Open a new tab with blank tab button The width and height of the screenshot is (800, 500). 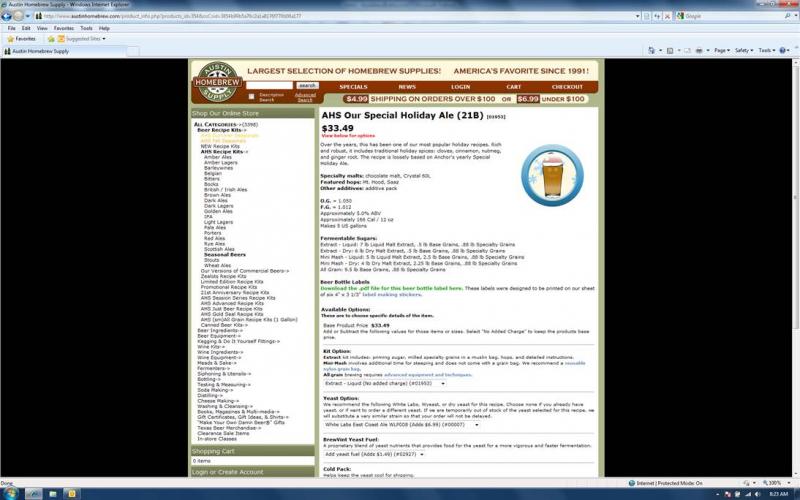(x=133, y=51)
